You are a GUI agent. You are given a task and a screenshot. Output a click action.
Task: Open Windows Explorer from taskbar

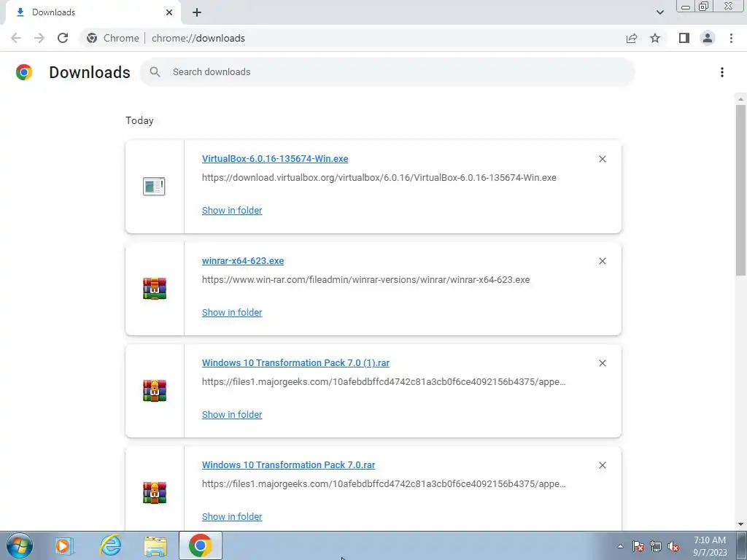pos(155,545)
